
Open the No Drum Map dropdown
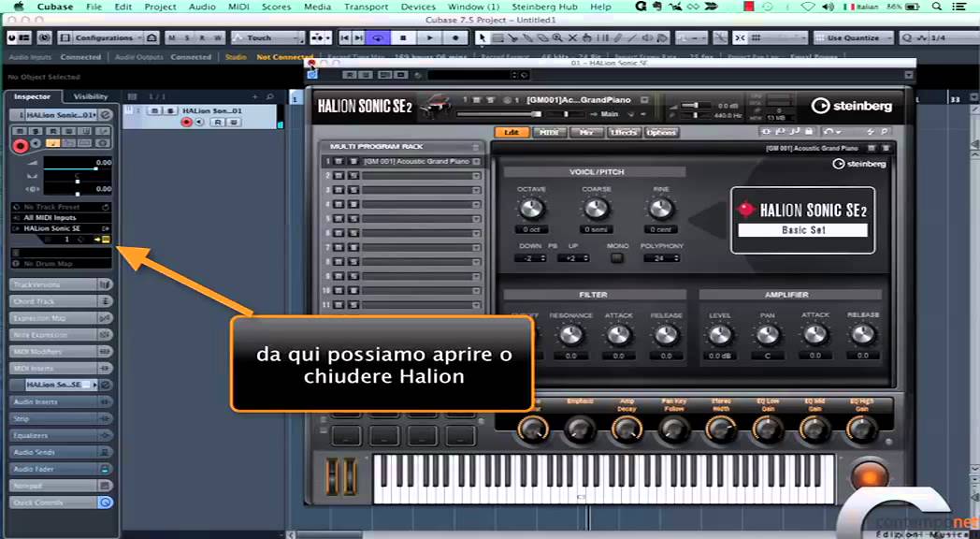[x=62, y=264]
